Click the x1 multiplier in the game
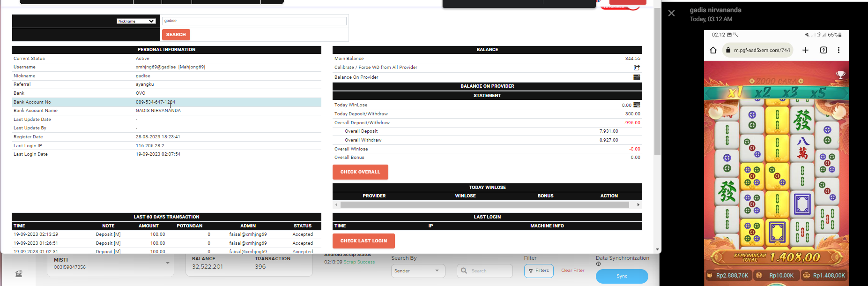 734,93
